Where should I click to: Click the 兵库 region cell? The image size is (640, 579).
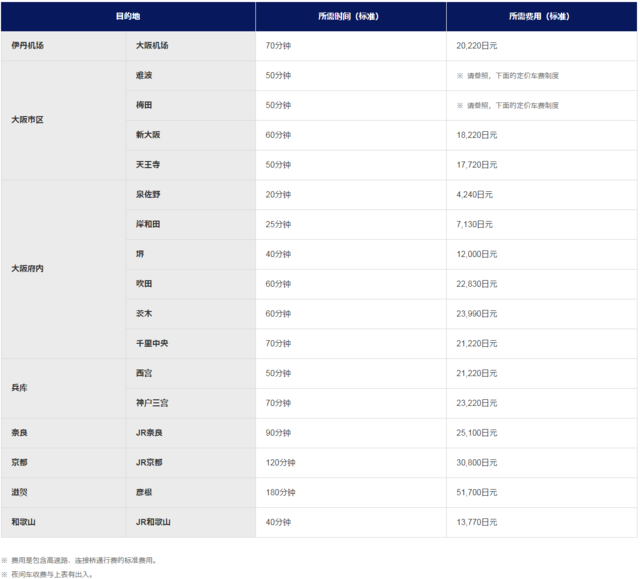click(19, 387)
